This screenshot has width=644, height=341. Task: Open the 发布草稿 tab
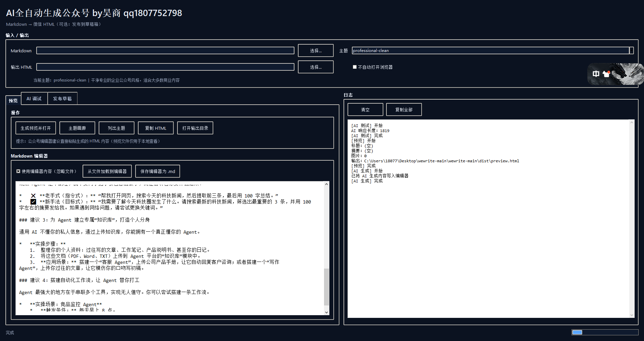pyautogui.click(x=62, y=99)
